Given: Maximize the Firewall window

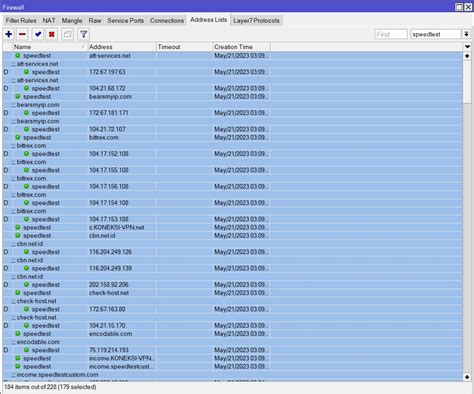Looking at the screenshot, I should [459, 7].
